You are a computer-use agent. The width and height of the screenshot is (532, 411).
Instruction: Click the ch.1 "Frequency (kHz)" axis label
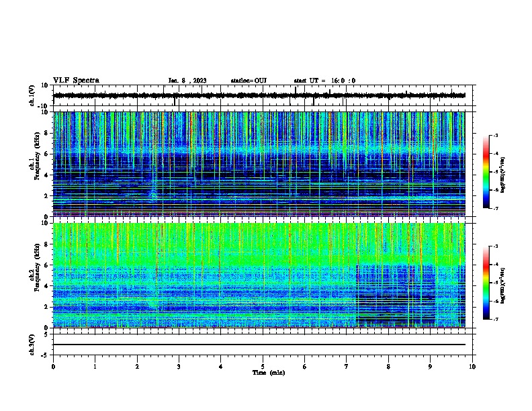[x=37, y=155]
